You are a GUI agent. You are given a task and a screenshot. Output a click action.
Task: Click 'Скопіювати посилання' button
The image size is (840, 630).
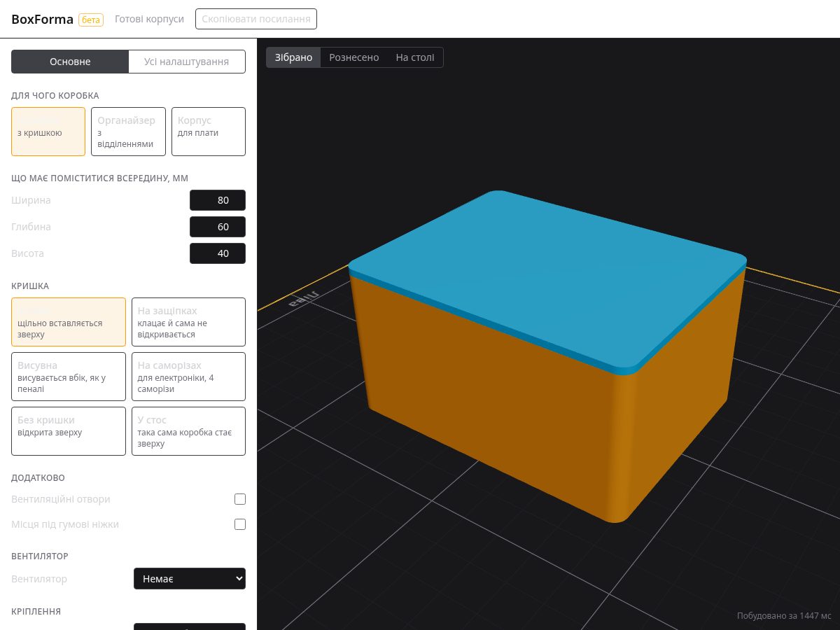point(256,19)
